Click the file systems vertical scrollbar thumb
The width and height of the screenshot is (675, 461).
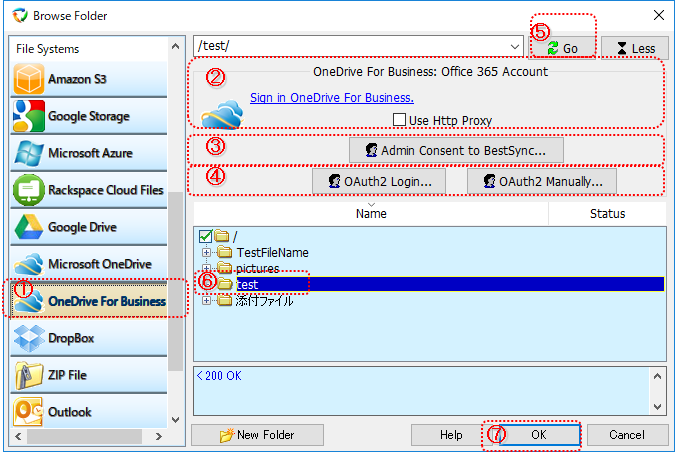click(x=175, y=281)
